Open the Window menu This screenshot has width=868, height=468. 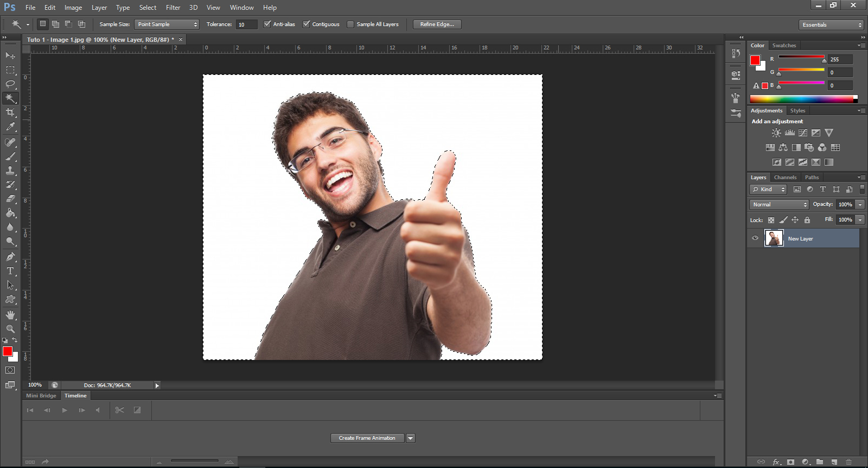241,8
